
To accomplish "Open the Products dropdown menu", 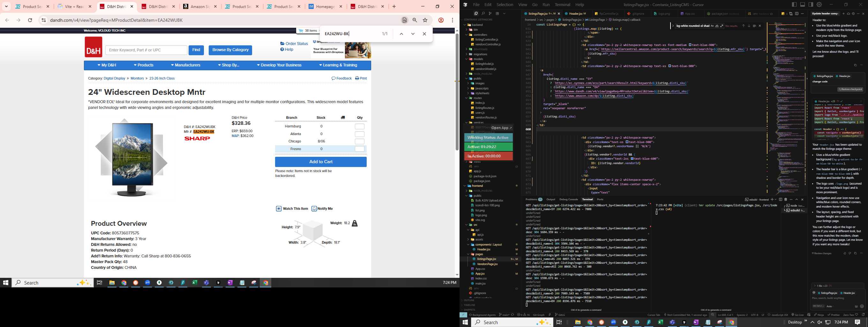I will click(x=144, y=65).
